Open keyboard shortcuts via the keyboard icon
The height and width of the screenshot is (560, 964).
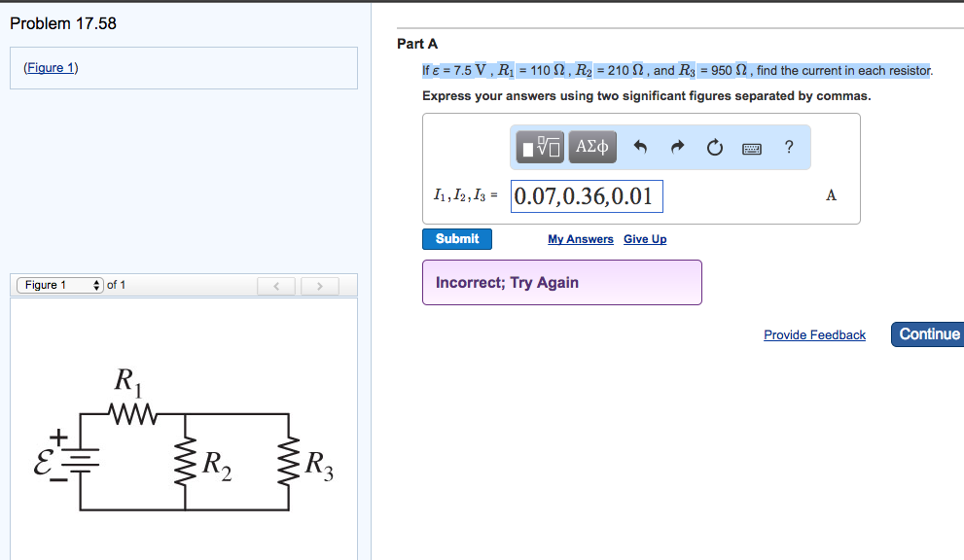(751, 147)
